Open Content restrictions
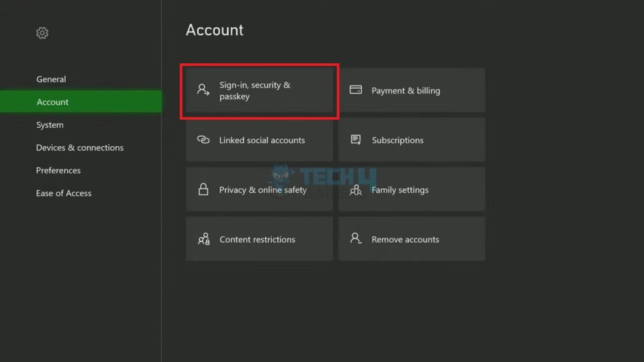Screen dimensions: 644x362 click(x=259, y=239)
